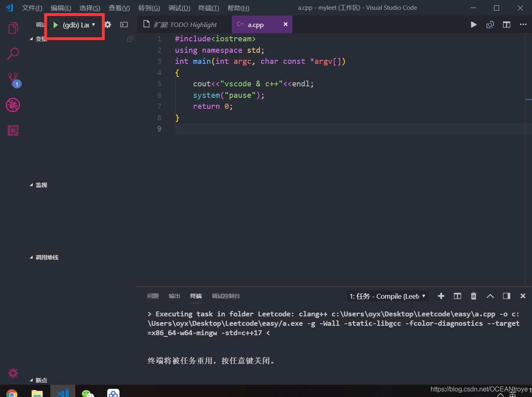Open changes compare icon in editor toolbar
Image resolution: width=532 pixels, height=397 pixels.
pyautogui.click(x=490, y=25)
